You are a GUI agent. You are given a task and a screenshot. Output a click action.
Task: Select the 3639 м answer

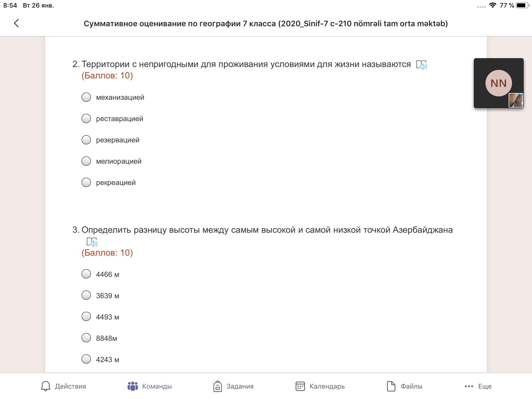86,295
